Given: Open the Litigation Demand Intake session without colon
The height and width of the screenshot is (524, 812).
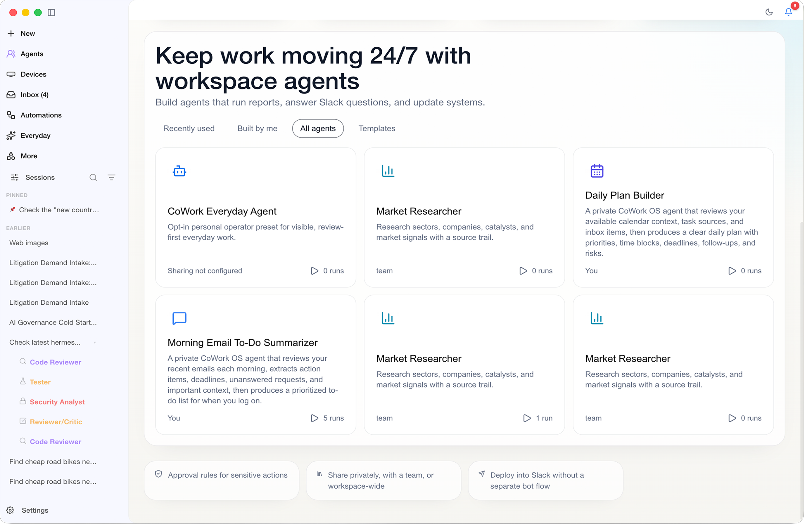Looking at the screenshot, I should pos(49,303).
